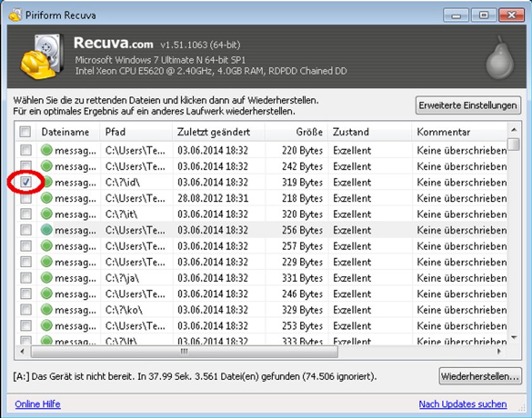Click the vertical scrollbar up arrow
This screenshot has width=532, height=418.
pyautogui.click(x=514, y=130)
